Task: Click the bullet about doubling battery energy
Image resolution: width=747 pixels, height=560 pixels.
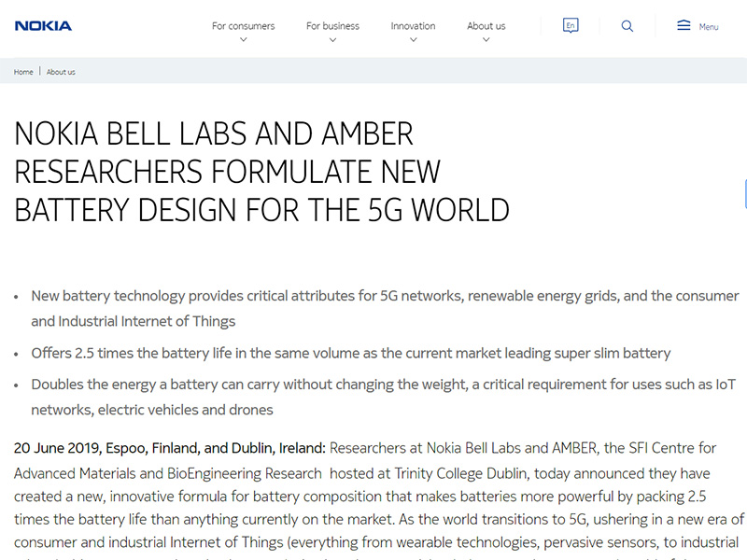Action: point(385,385)
